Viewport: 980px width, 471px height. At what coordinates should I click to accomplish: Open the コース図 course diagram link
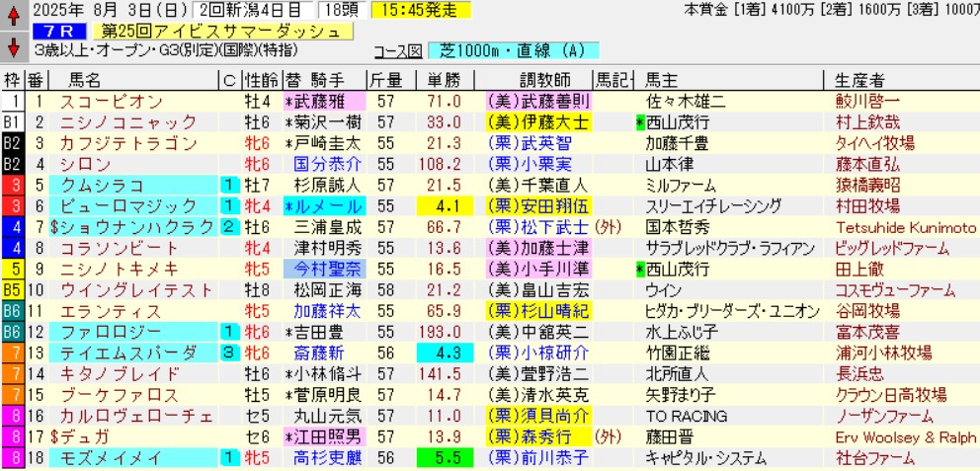click(x=399, y=51)
